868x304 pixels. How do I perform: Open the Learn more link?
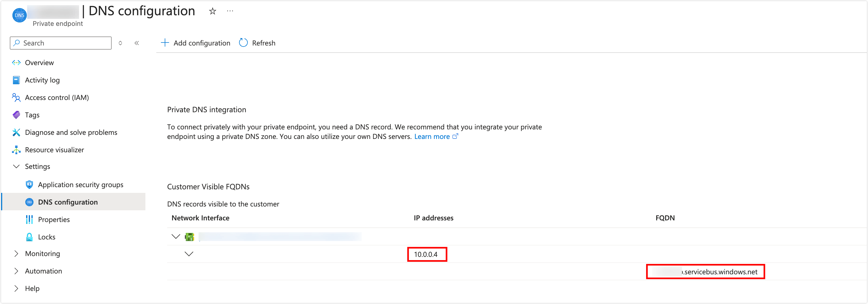pyautogui.click(x=432, y=136)
